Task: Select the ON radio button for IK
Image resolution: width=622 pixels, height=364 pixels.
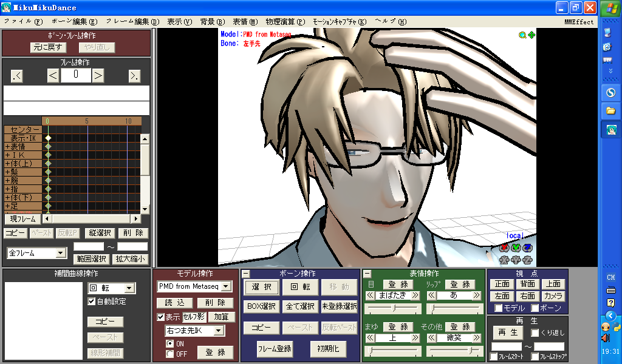Action: [x=170, y=343]
